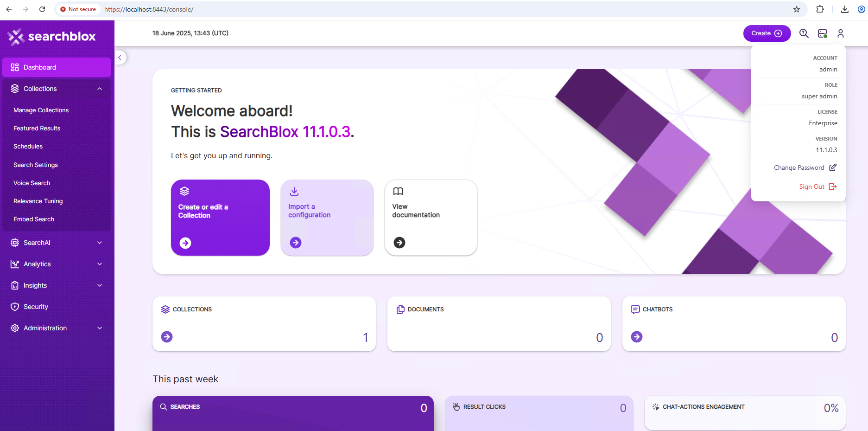Open the Create or edit a Collection card
The width and height of the screenshot is (868, 431).
220,218
